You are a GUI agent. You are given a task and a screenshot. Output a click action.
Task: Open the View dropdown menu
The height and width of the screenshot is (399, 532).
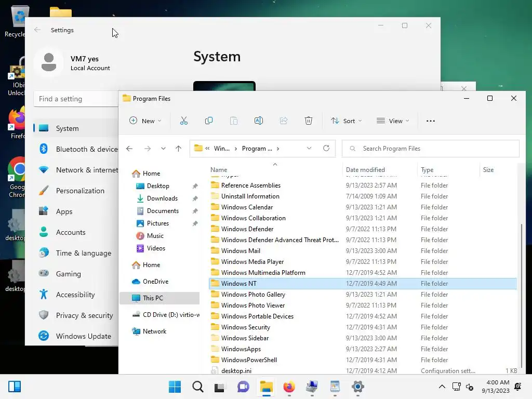tap(393, 121)
